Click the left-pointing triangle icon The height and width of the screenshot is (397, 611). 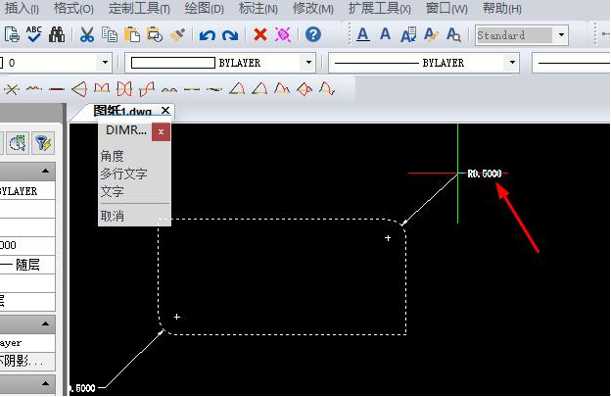pyautogui.click(x=79, y=89)
